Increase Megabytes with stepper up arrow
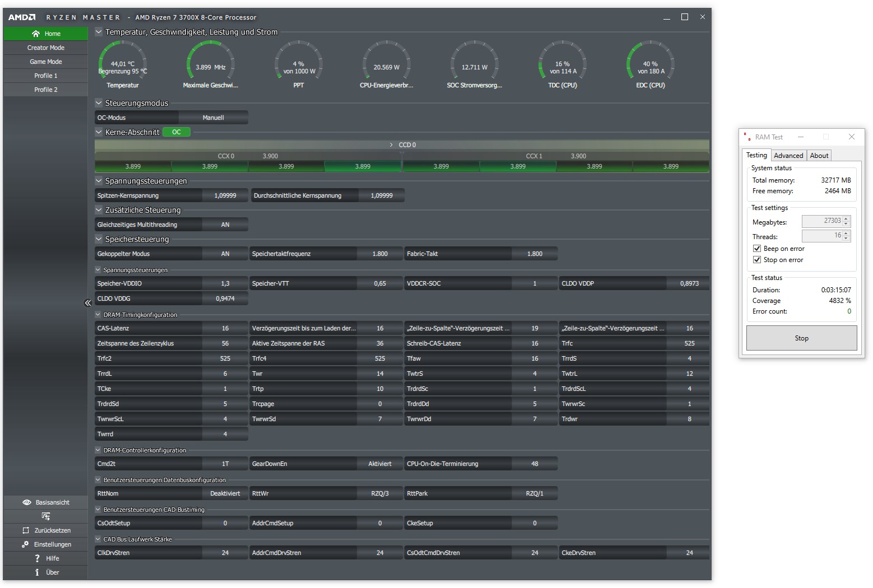 click(847, 218)
